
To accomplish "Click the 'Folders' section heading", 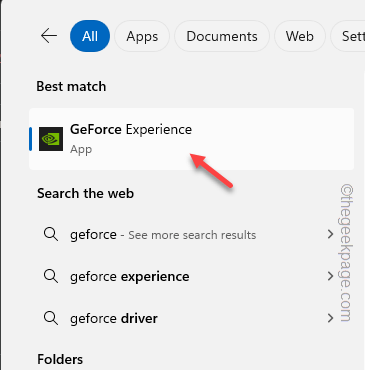I will (x=60, y=359).
